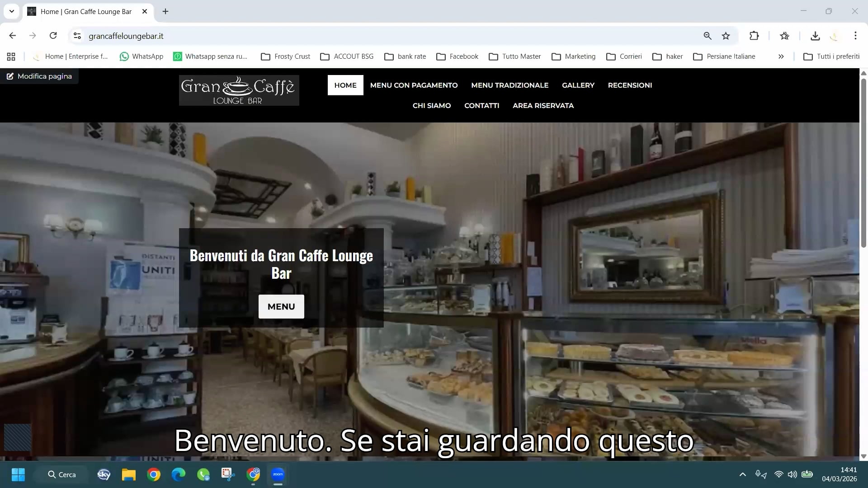This screenshot has width=868, height=488.
Task: Open the Chrome extensions puzzle icon
Action: 754,36
